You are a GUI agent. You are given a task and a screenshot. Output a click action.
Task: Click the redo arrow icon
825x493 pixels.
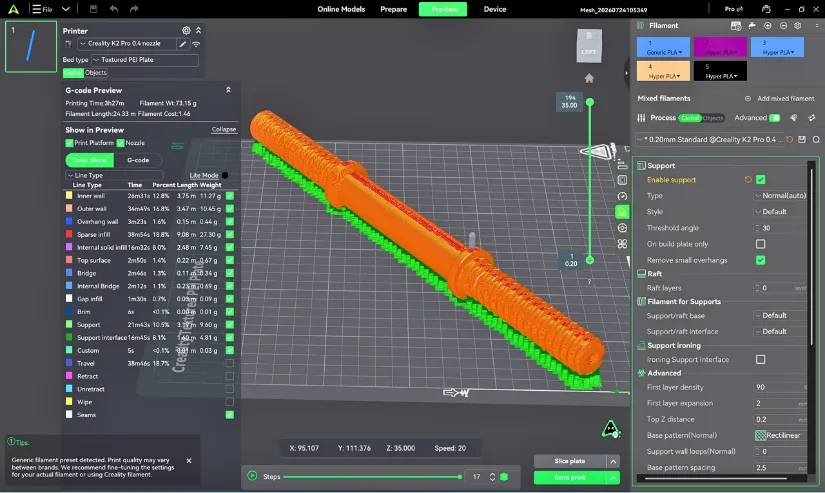tap(134, 9)
